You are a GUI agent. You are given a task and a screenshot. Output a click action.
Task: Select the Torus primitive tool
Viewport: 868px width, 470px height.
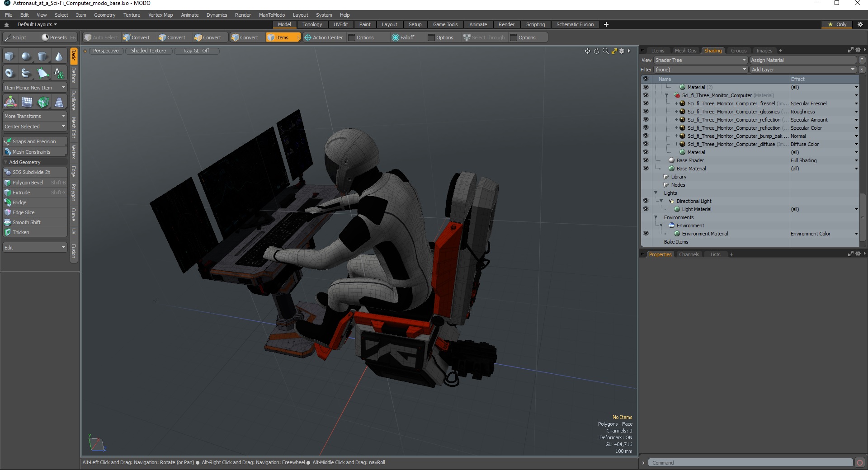pos(9,73)
